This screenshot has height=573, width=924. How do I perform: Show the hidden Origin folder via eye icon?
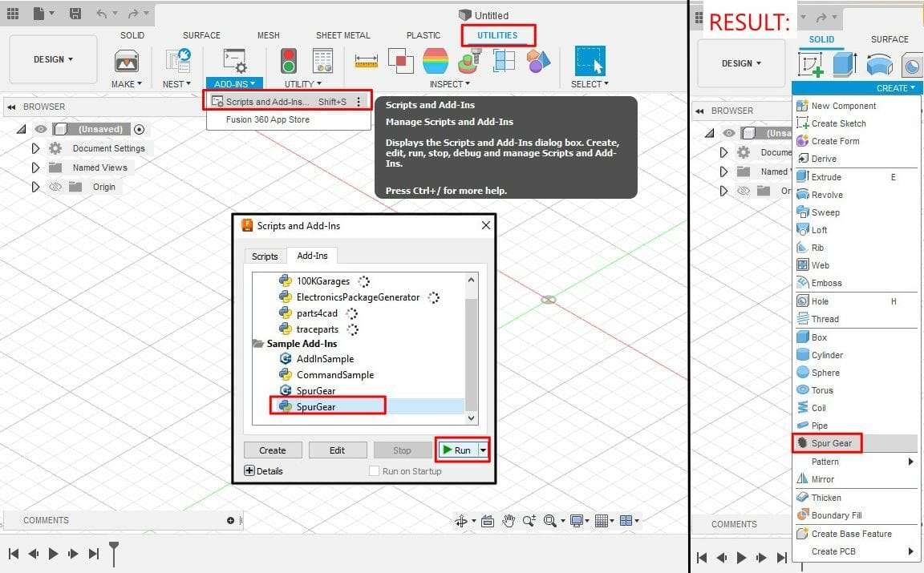click(x=55, y=187)
